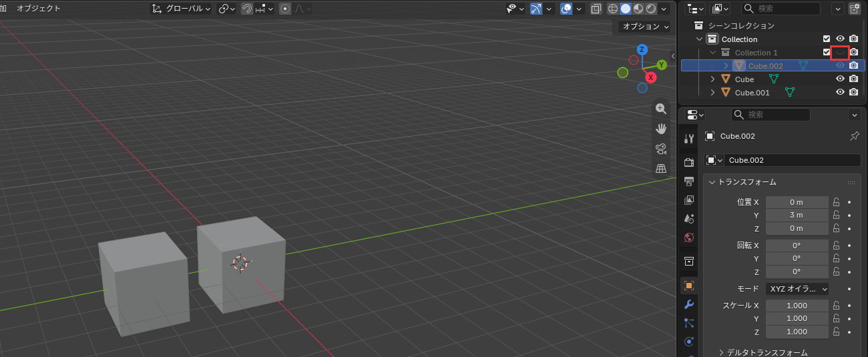Toggle viewport overlays icon
This screenshot has width=868, height=357.
[x=566, y=9]
